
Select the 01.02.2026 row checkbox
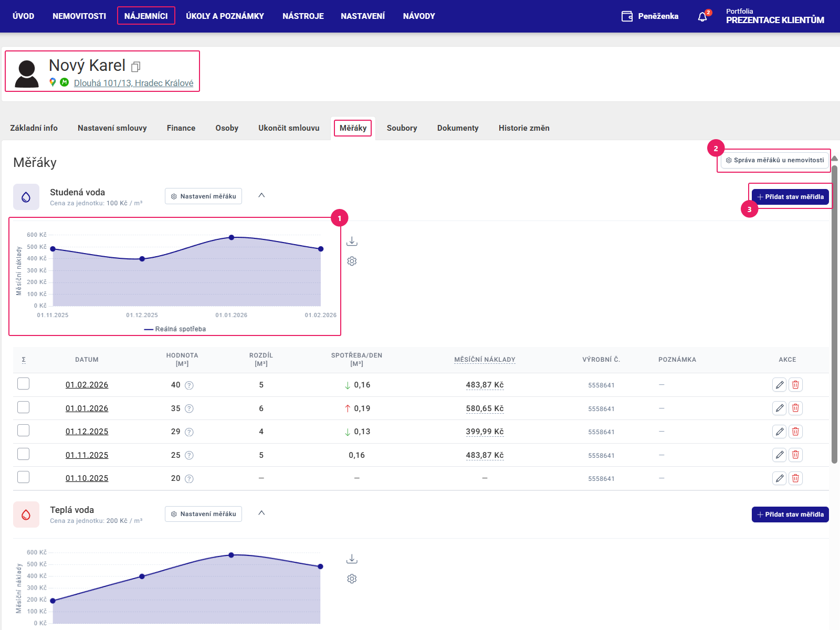[x=23, y=384]
